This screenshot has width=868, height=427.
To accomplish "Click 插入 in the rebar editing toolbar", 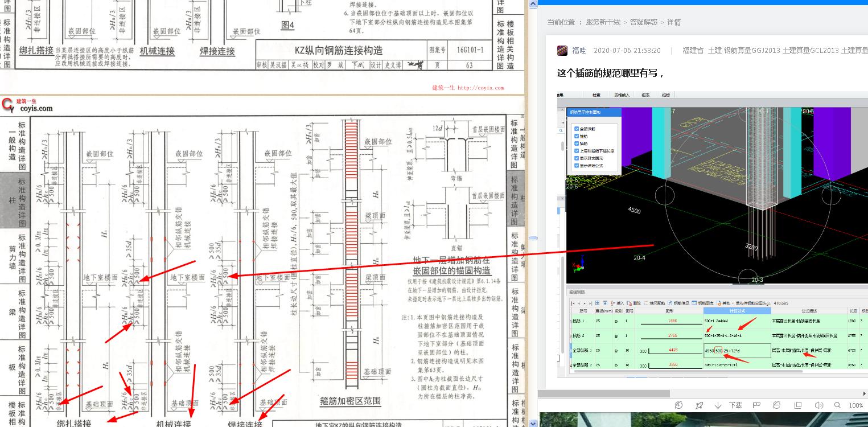I will pyautogui.click(x=618, y=303).
